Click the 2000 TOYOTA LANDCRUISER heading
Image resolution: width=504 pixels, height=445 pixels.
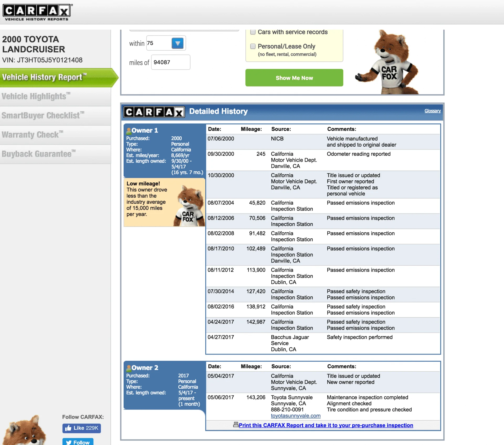coord(34,44)
